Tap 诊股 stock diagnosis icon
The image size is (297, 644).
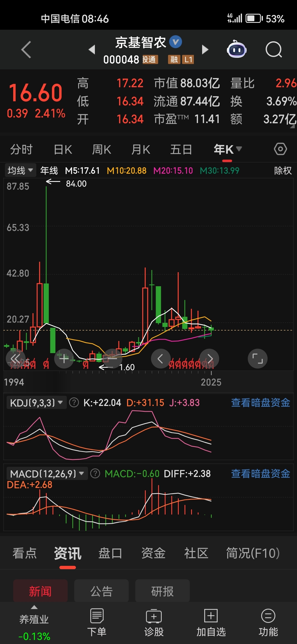pos(154,622)
